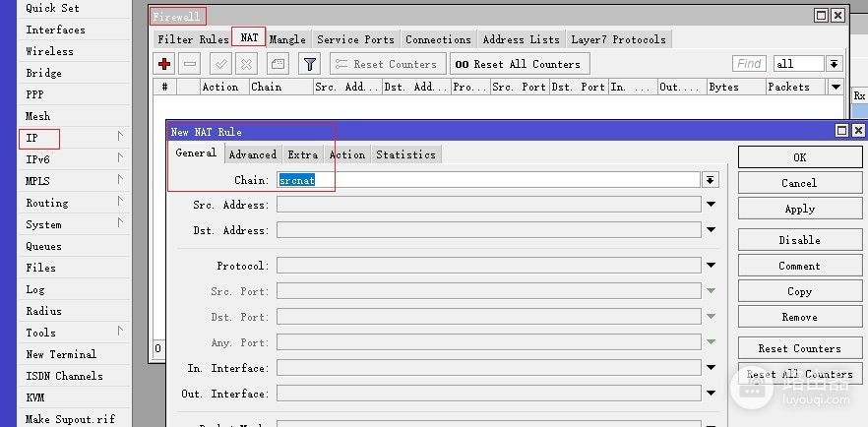The height and width of the screenshot is (427, 868).
Task: Open the Chain dropdown arrow
Action: pyautogui.click(x=711, y=180)
